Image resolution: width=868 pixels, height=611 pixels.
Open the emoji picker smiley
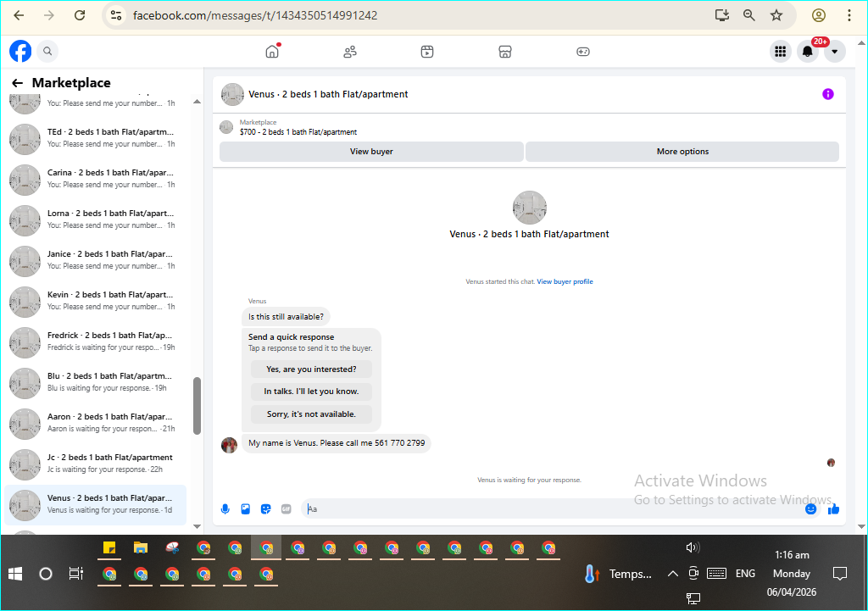pos(811,509)
